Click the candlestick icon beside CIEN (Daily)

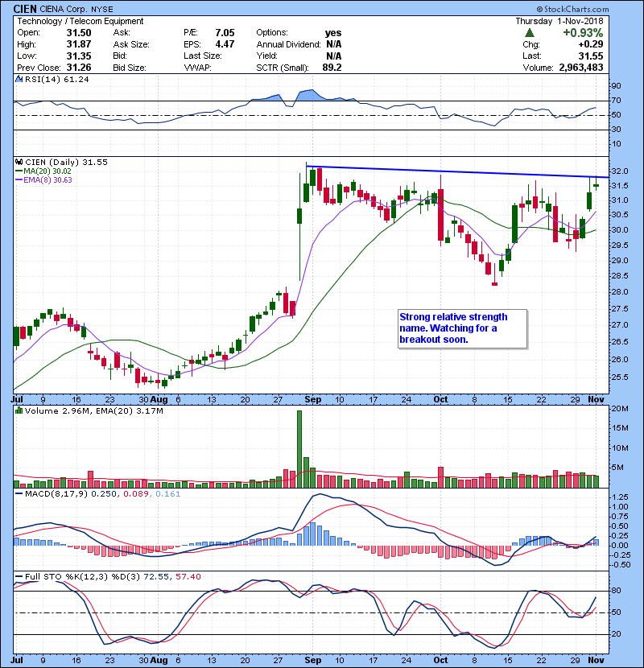(19, 162)
